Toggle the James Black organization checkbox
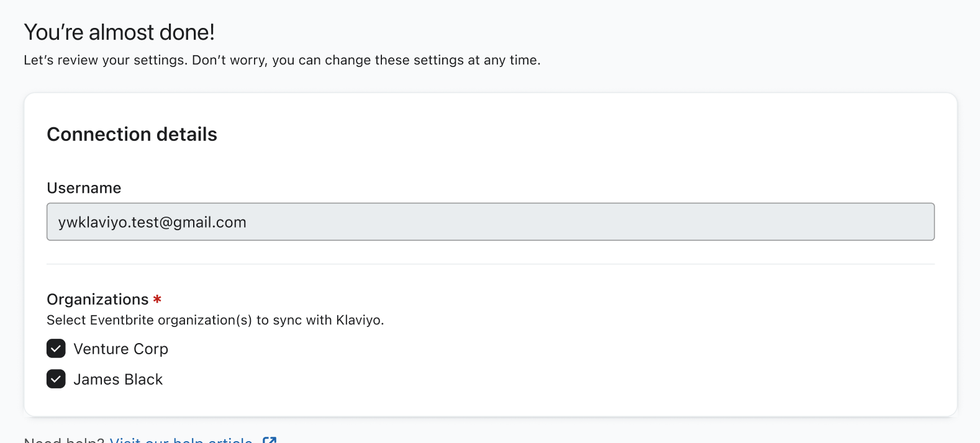 56,379
